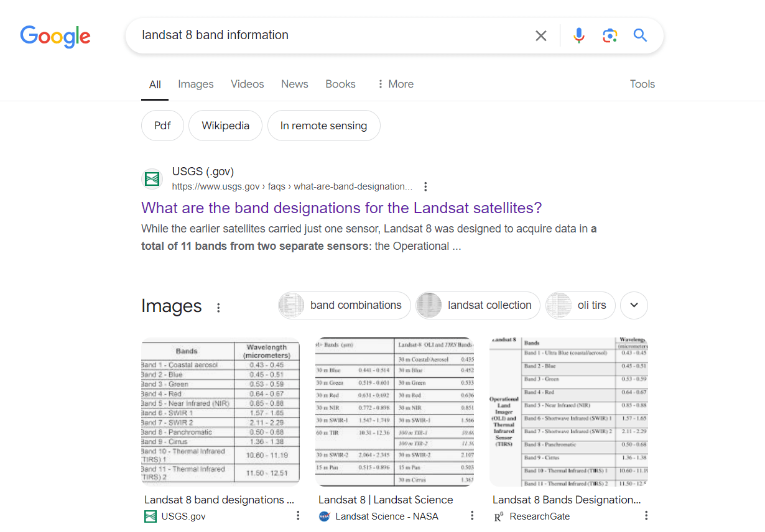
Task: Open the ResearchGate bands table thumbnail
Action: point(568,411)
